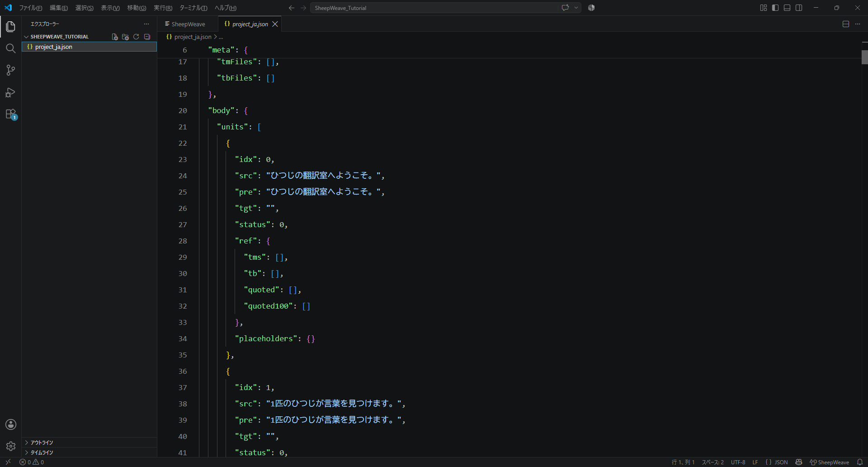Viewport: 868px width, 467px height.
Task: Open the Search view in activity bar
Action: (x=10, y=48)
